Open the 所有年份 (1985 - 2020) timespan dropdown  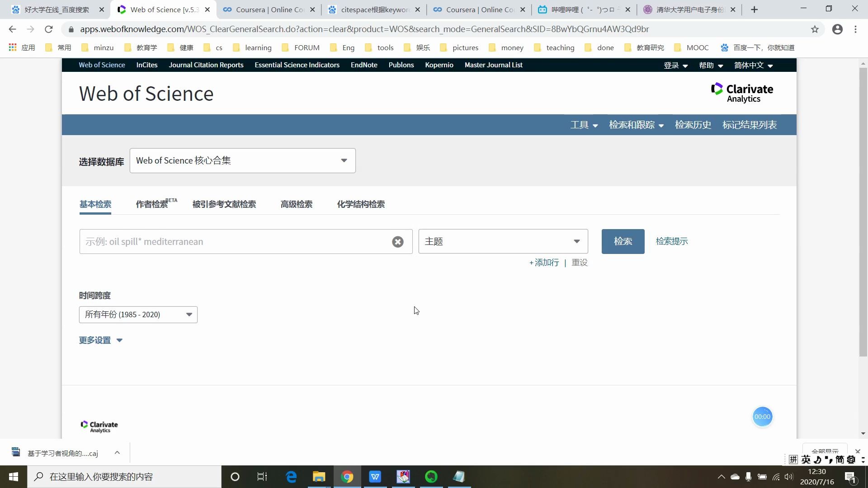coord(138,314)
